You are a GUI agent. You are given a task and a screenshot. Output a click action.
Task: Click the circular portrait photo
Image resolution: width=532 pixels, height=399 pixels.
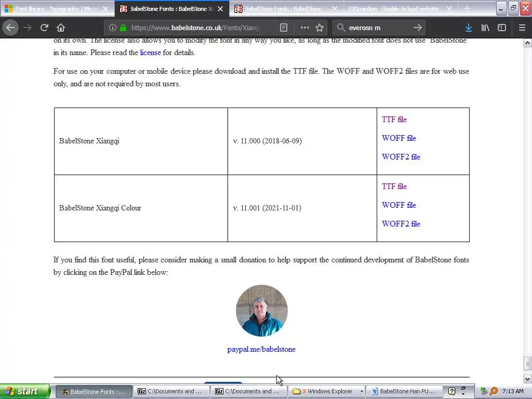(x=262, y=311)
